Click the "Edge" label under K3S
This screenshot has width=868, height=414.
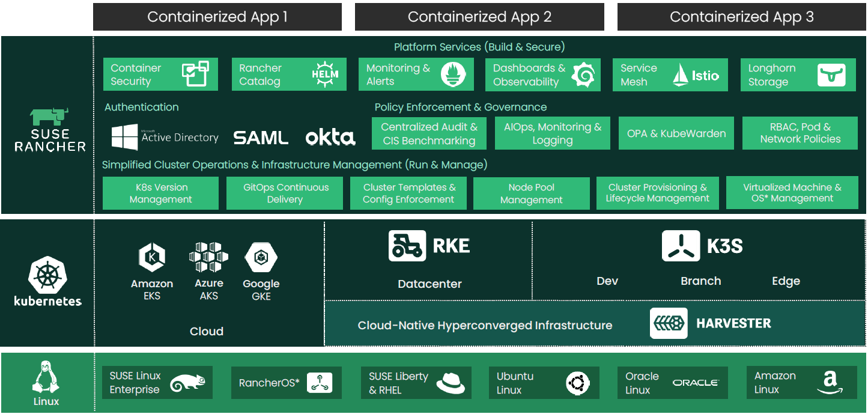(786, 281)
